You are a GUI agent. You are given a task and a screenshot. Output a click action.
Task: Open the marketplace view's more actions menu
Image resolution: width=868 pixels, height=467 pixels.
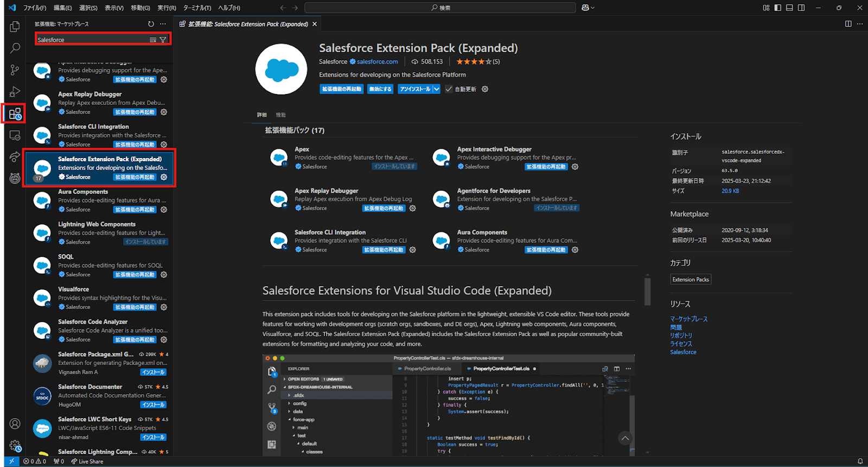pyautogui.click(x=163, y=24)
